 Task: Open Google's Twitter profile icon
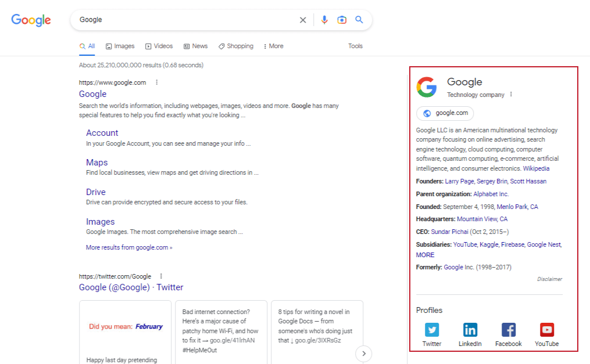pyautogui.click(x=432, y=330)
